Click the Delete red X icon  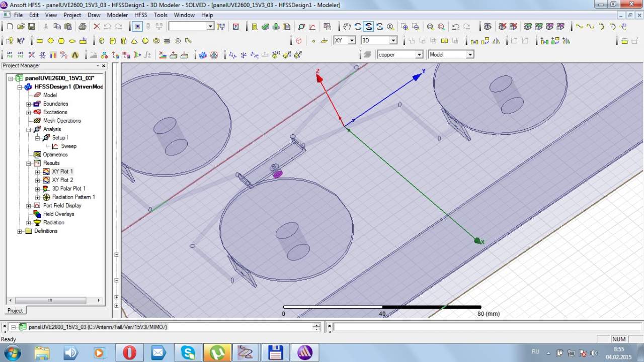[x=97, y=27]
